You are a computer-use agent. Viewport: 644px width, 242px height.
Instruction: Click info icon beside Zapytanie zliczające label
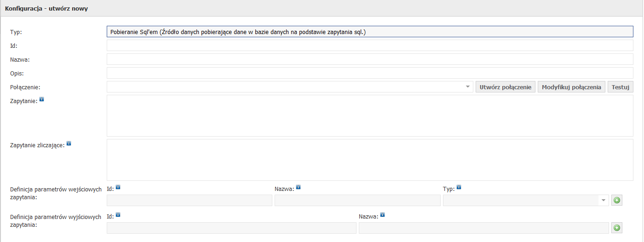tap(69, 144)
